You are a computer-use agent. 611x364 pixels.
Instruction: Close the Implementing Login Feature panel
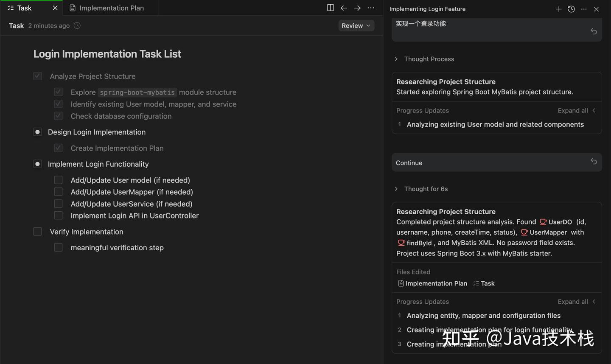596,9
